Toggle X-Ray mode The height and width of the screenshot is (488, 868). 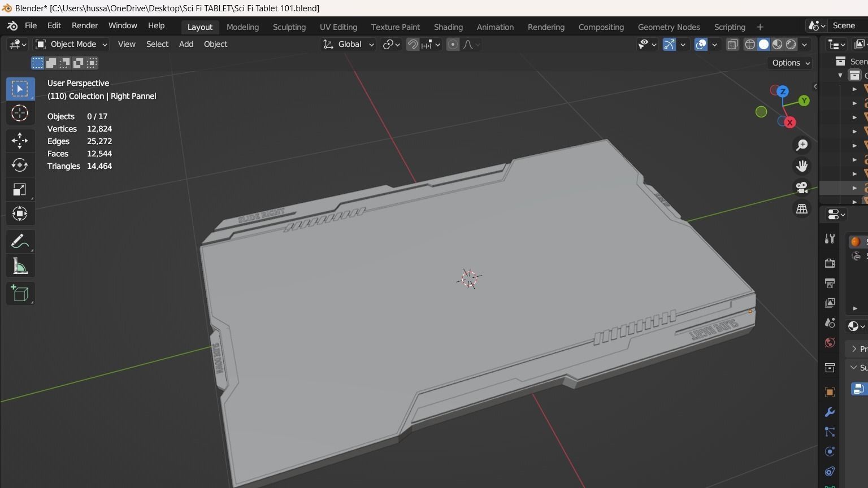point(732,45)
